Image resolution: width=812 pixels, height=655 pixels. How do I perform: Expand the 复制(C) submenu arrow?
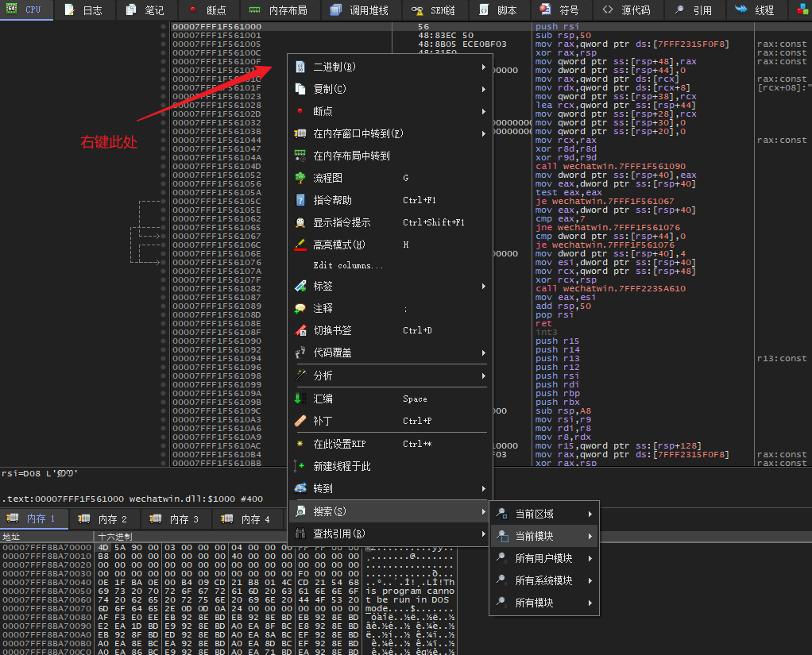(x=484, y=89)
